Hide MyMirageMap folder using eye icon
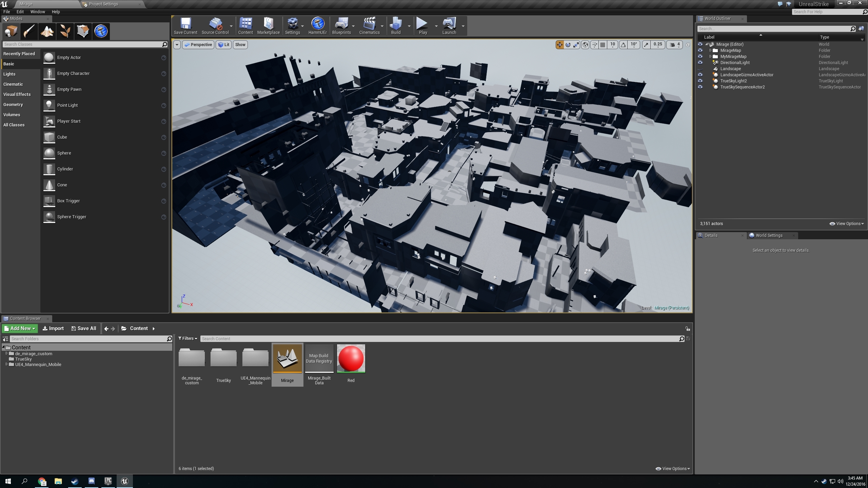The image size is (868, 488). (700, 57)
